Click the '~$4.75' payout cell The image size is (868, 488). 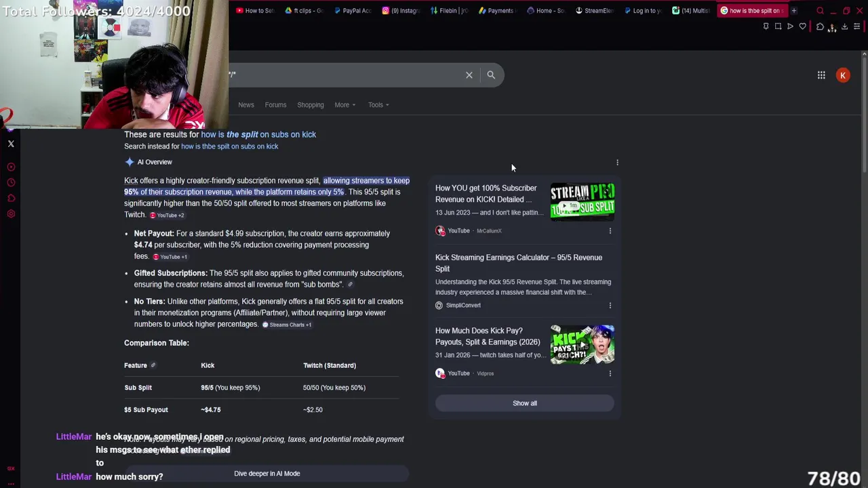point(210,410)
